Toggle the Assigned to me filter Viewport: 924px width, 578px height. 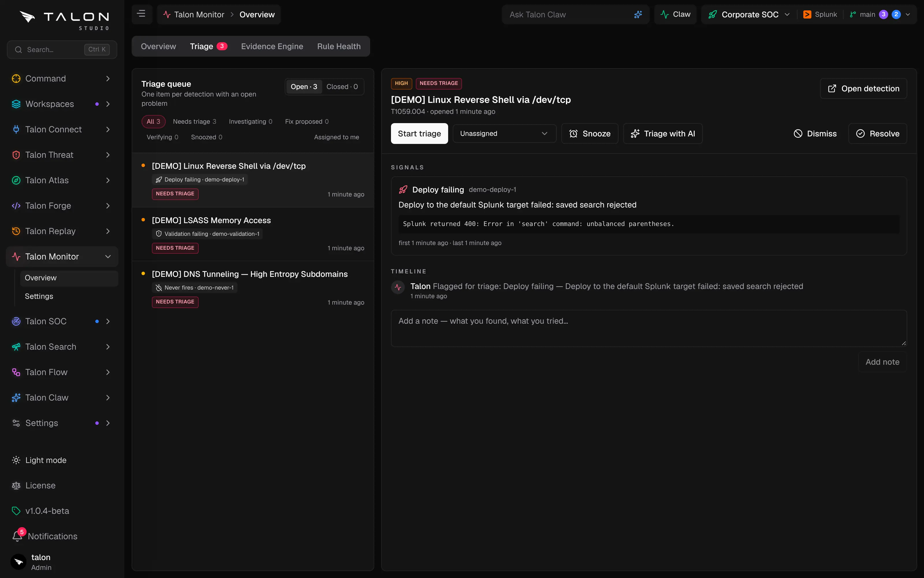coord(336,137)
